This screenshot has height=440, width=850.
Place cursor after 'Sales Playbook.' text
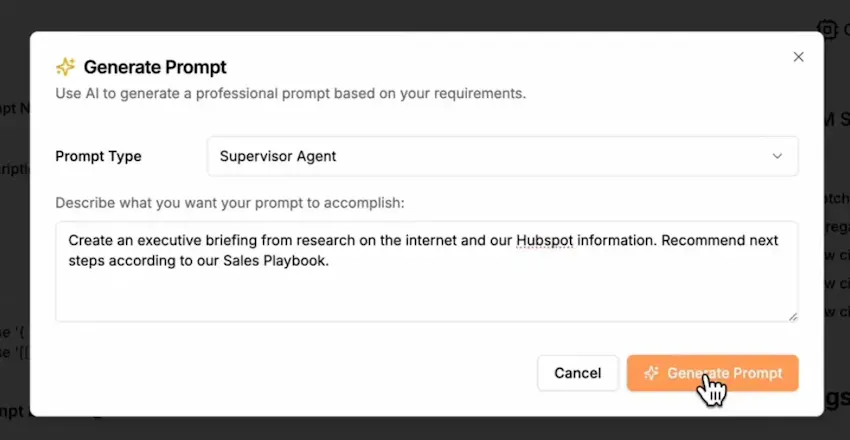tap(331, 261)
